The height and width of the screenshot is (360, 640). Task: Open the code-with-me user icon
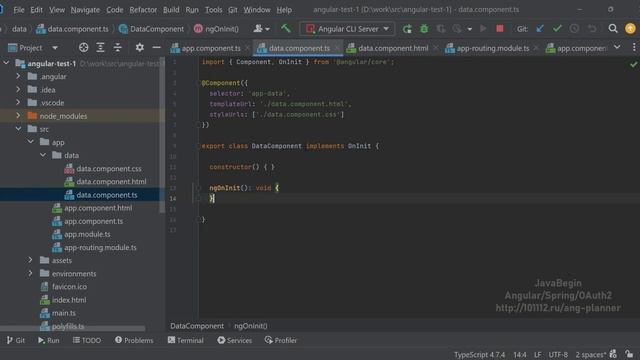point(261,29)
